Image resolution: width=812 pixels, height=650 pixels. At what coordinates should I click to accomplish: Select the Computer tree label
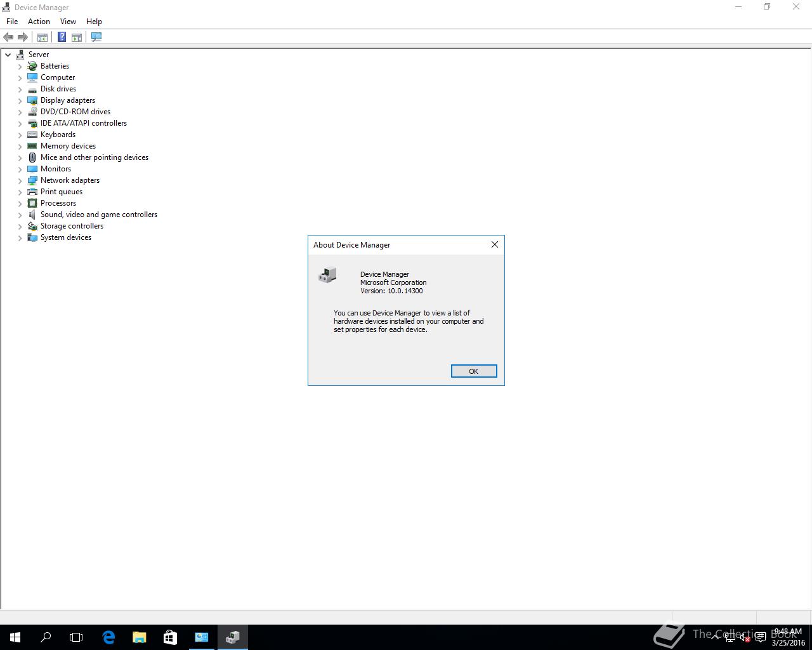[58, 77]
